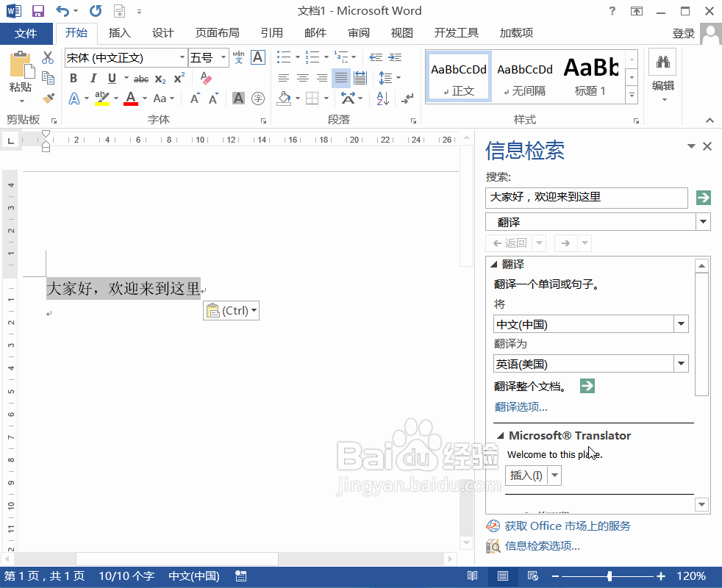Open 获取 Office 市场上的服务 link
This screenshot has width=722, height=588.
click(568, 526)
